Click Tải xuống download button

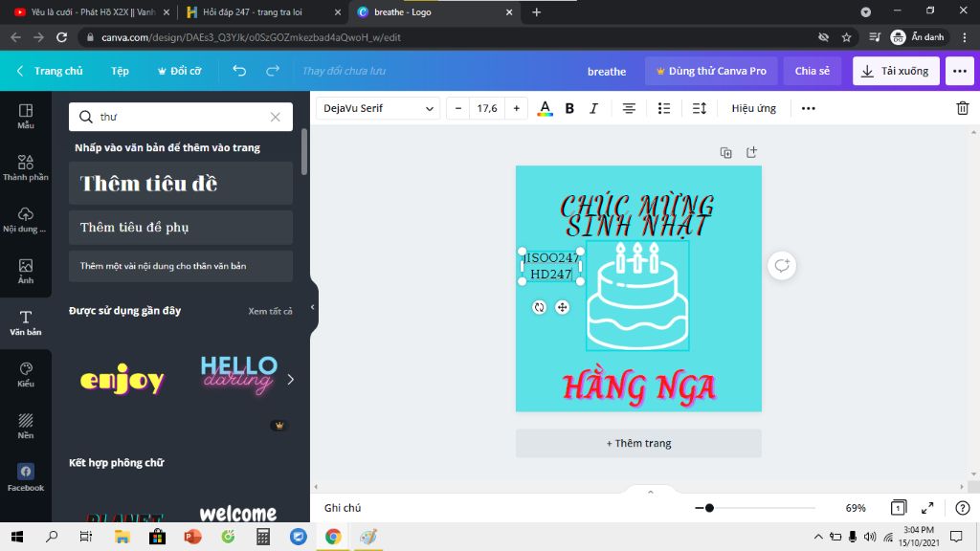click(896, 71)
